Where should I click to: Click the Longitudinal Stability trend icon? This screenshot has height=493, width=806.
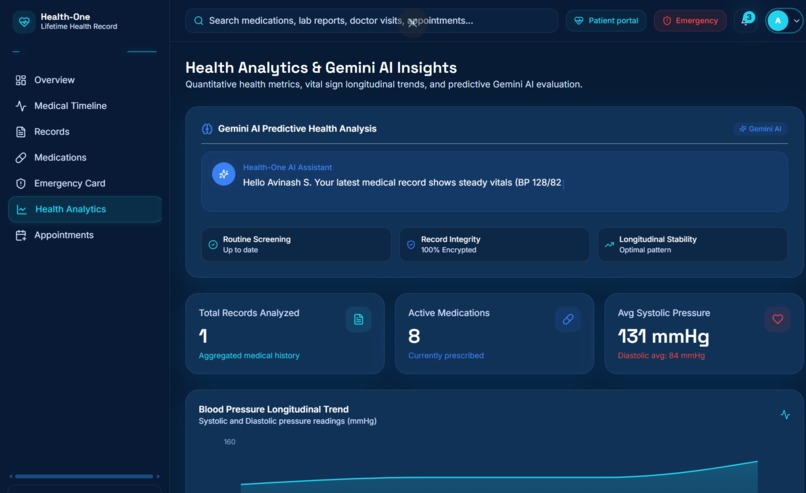(x=609, y=245)
